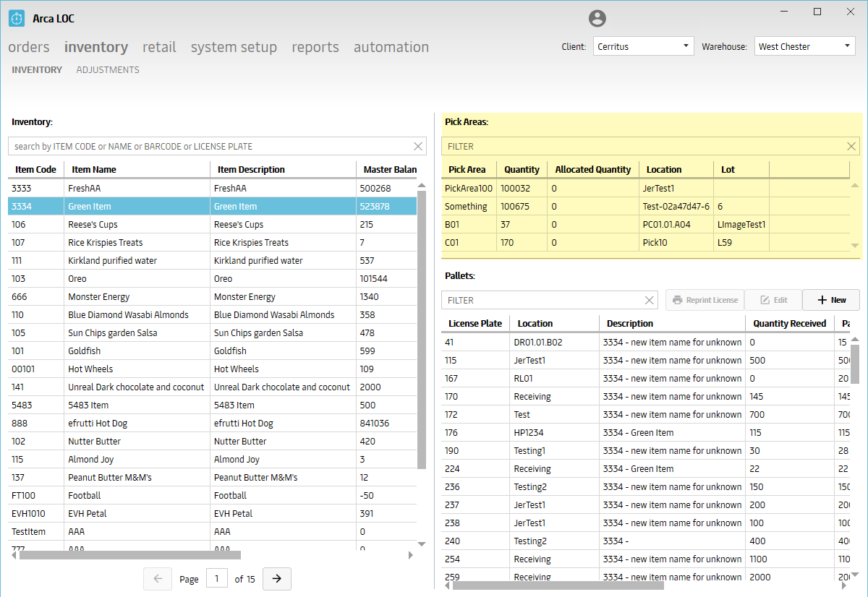
Task: Click the inventory list scroll-down arrow
Action: tap(422, 544)
